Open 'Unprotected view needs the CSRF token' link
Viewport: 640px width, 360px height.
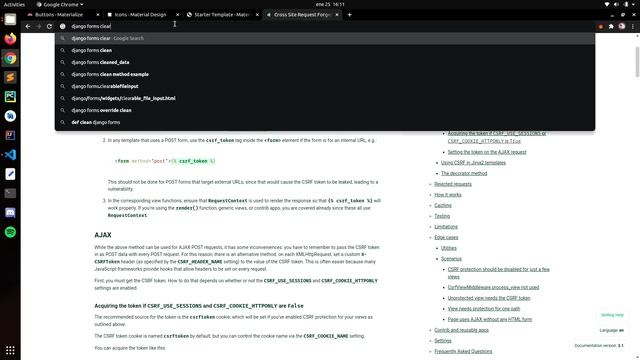[489, 298]
